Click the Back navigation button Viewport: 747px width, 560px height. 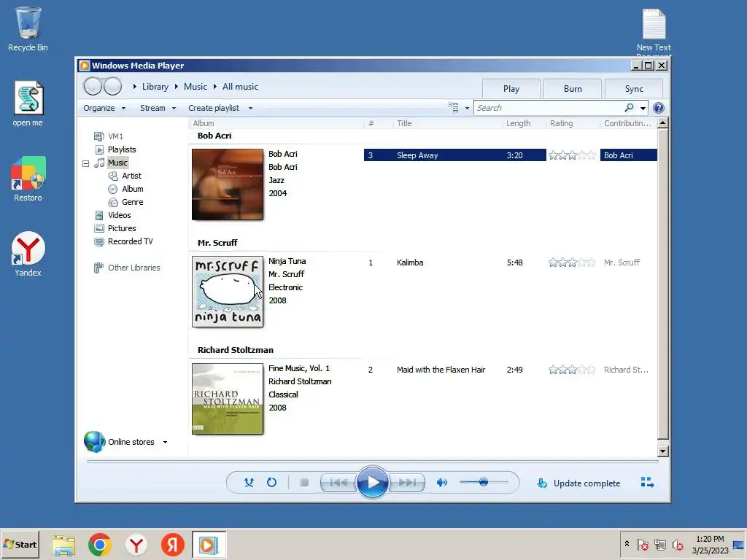[x=93, y=86]
